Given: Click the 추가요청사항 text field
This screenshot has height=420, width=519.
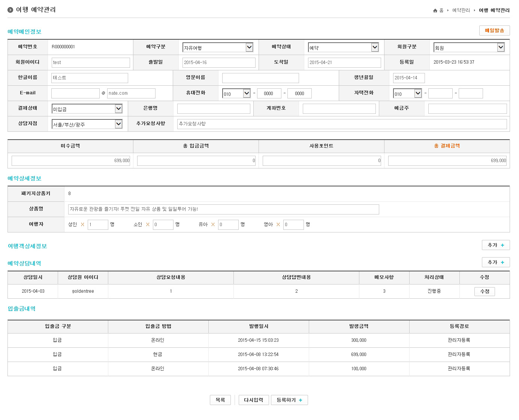Looking at the screenshot, I should pos(342,124).
